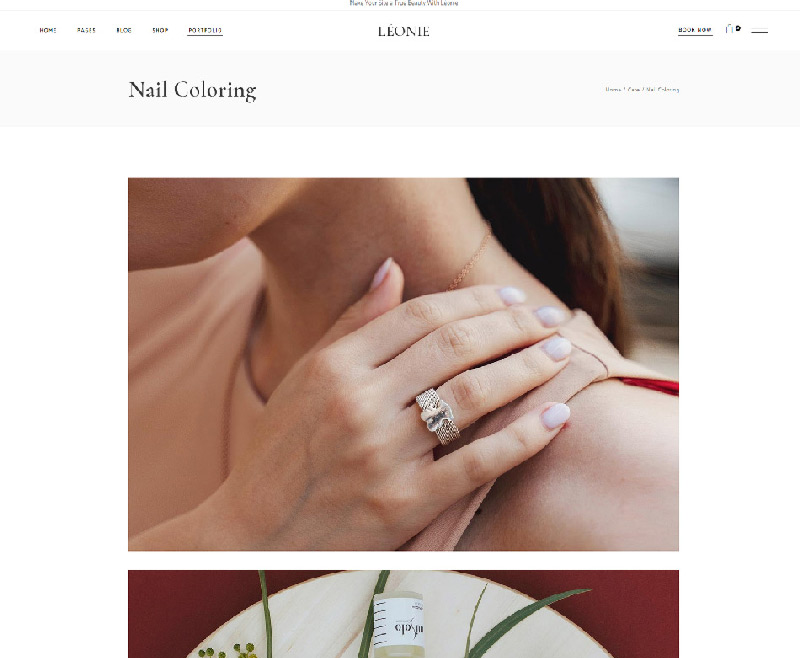Open the Blog menu item
This screenshot has width=800, height=658.
tap(124, 31)
